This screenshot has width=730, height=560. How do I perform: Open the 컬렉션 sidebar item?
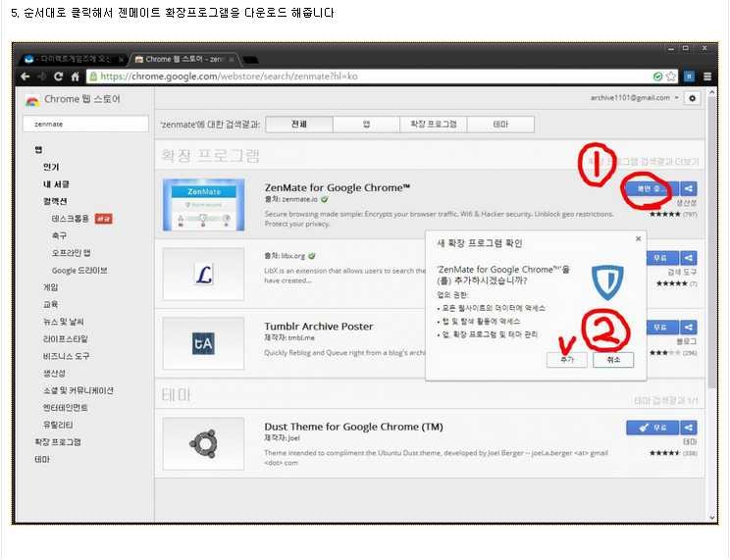(x=55, y=201)
